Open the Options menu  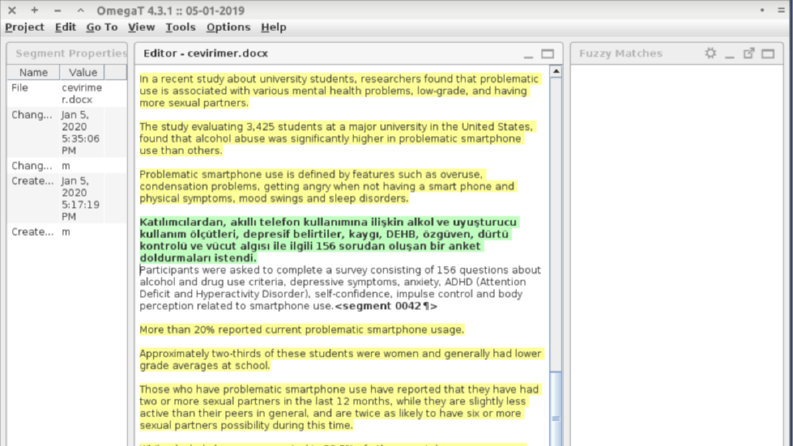click(228, 27)
